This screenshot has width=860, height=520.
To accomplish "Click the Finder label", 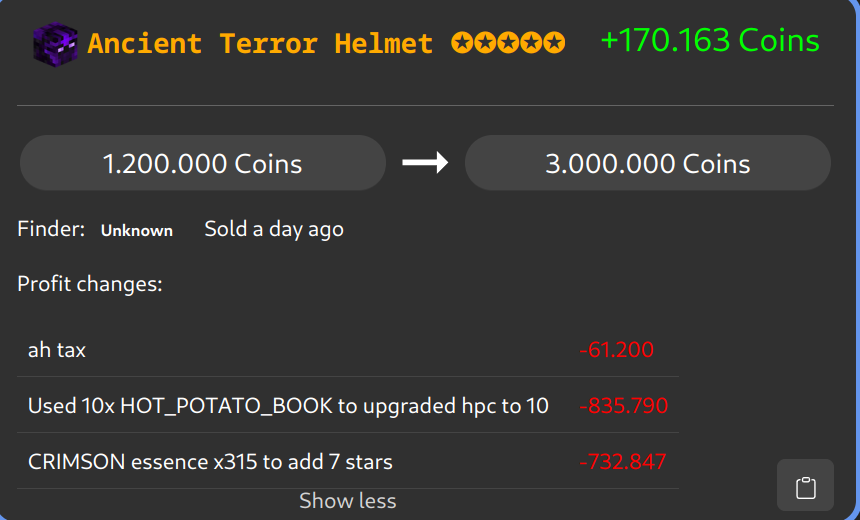I will tap(51, 229).
